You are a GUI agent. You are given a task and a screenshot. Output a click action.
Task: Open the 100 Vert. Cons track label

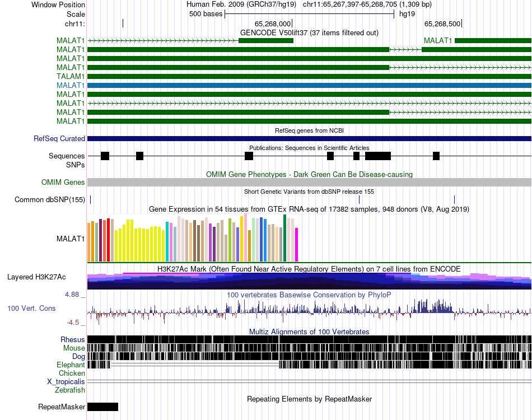[31, 308]
